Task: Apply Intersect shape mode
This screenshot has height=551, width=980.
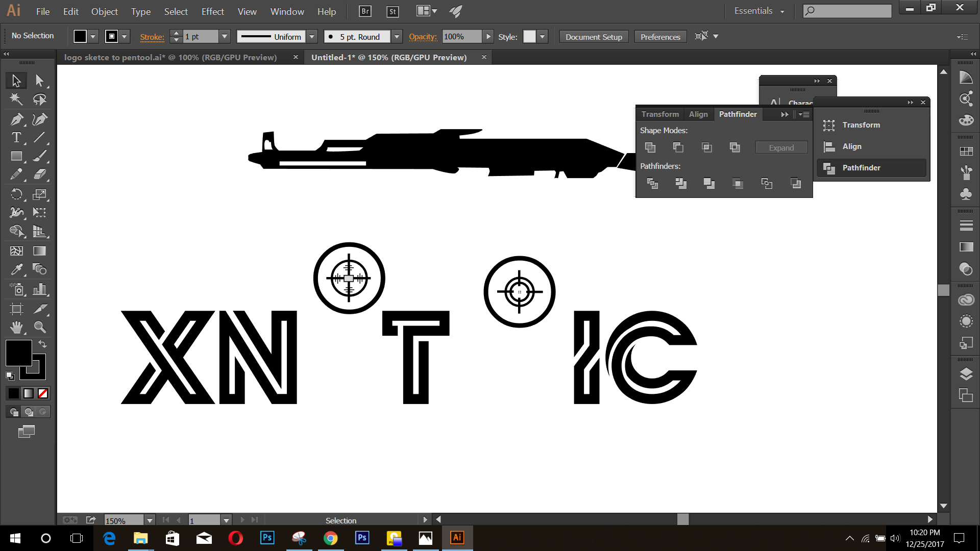Action: (x=707, y=147)
